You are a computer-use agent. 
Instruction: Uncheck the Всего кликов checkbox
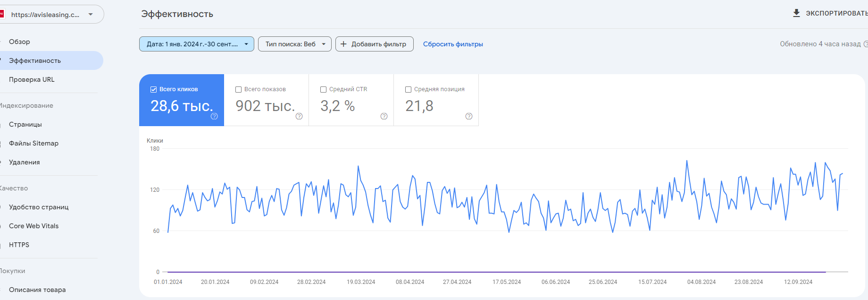(x=153, y=89)
